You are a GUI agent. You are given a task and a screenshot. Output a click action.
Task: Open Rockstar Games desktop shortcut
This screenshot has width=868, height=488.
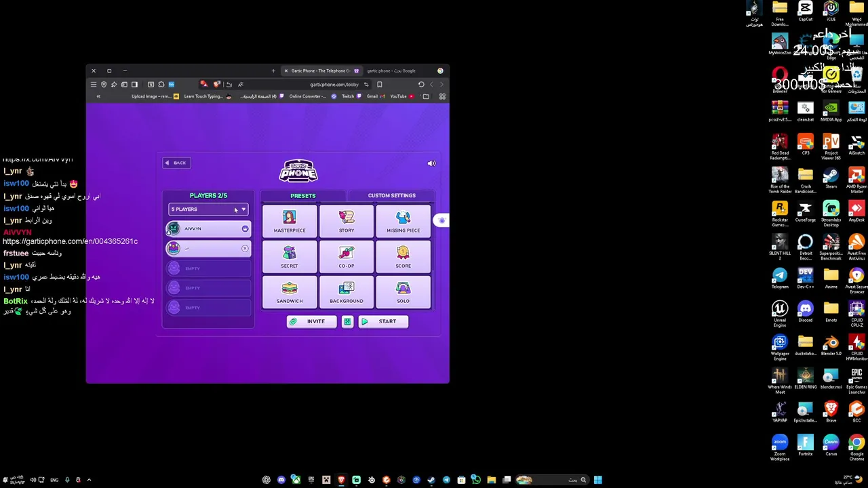[x=780, y=213]
